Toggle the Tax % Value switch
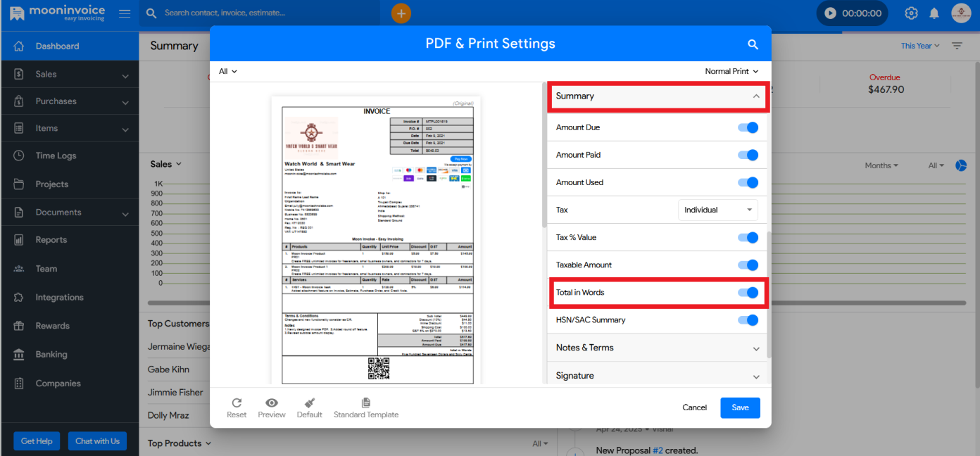 748,237
